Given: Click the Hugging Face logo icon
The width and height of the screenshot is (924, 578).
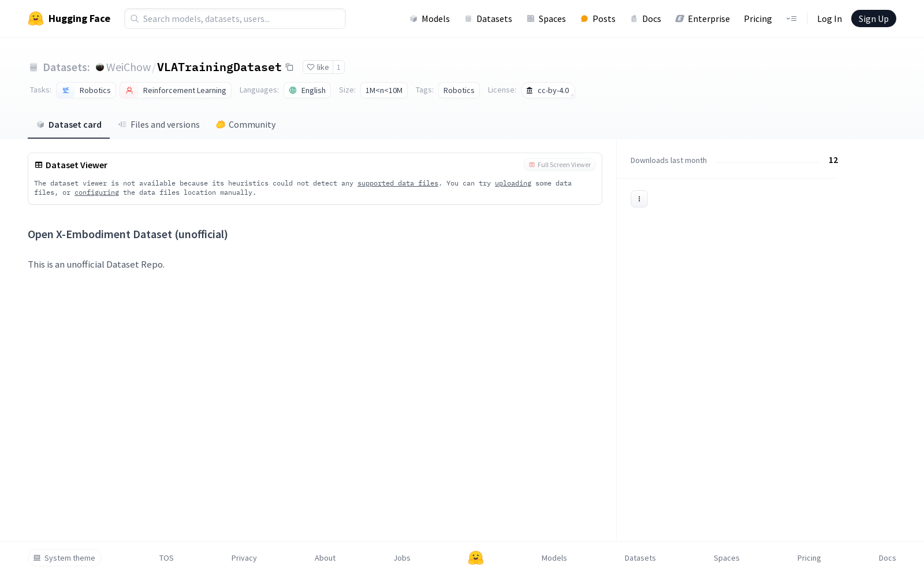Looking at the screenshot, I should (x=36, y=18).
